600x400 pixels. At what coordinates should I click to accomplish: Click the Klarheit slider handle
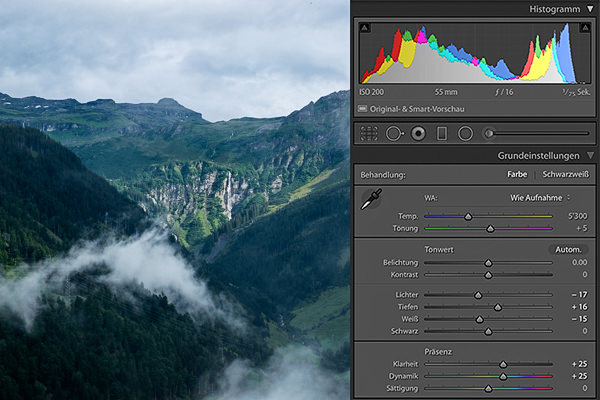[x=503, y=365]
